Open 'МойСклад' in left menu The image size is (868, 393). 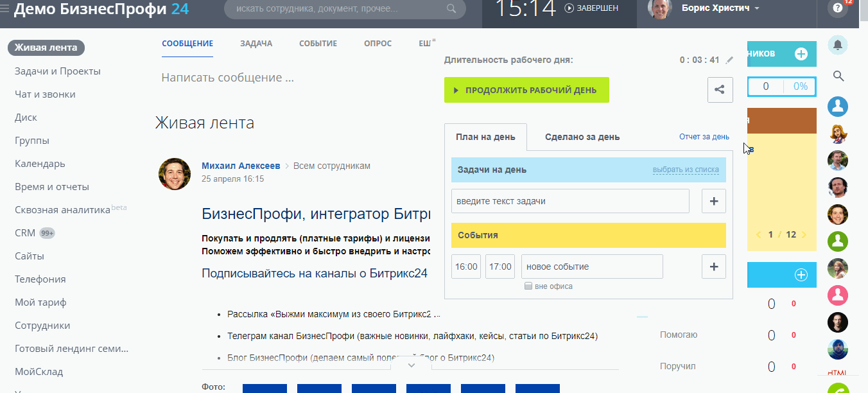39,372
